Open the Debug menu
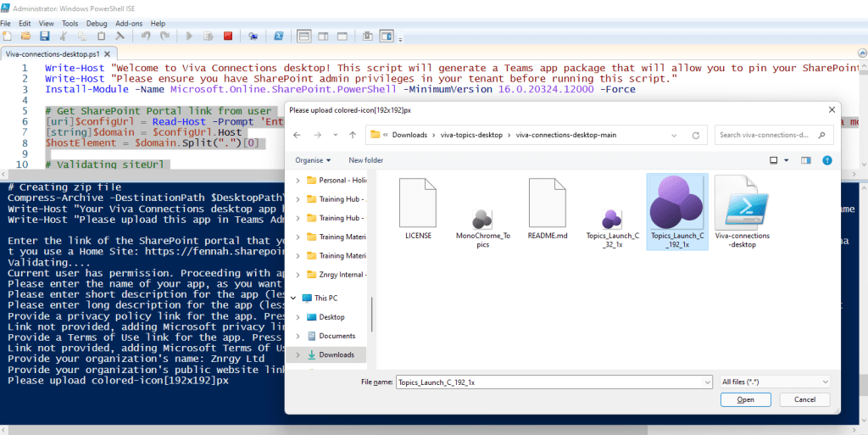Screen dimensions: 868x435 [97, 23]
